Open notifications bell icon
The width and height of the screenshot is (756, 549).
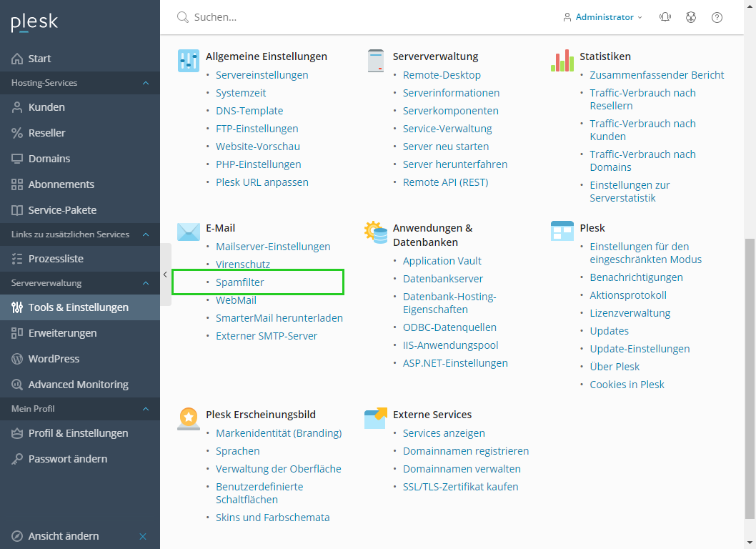[x=665, y=17]
